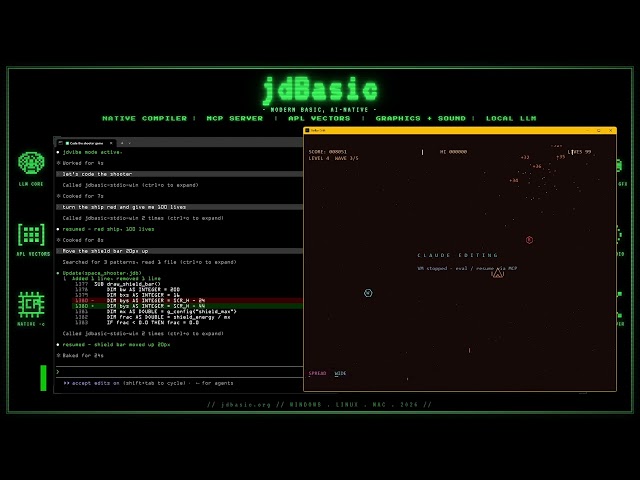Click the green bar indicator at lower left
640x480 pixels.
[x=43, y=378]
